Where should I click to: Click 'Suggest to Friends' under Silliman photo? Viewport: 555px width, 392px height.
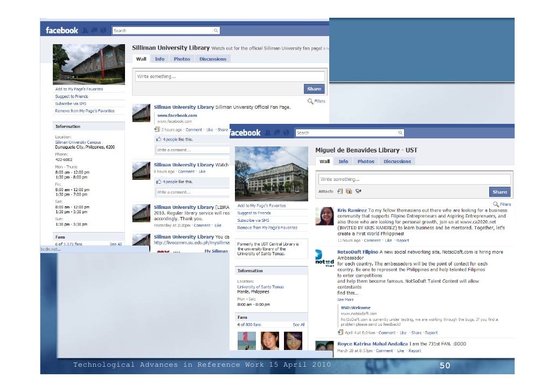tap(72, 96)
